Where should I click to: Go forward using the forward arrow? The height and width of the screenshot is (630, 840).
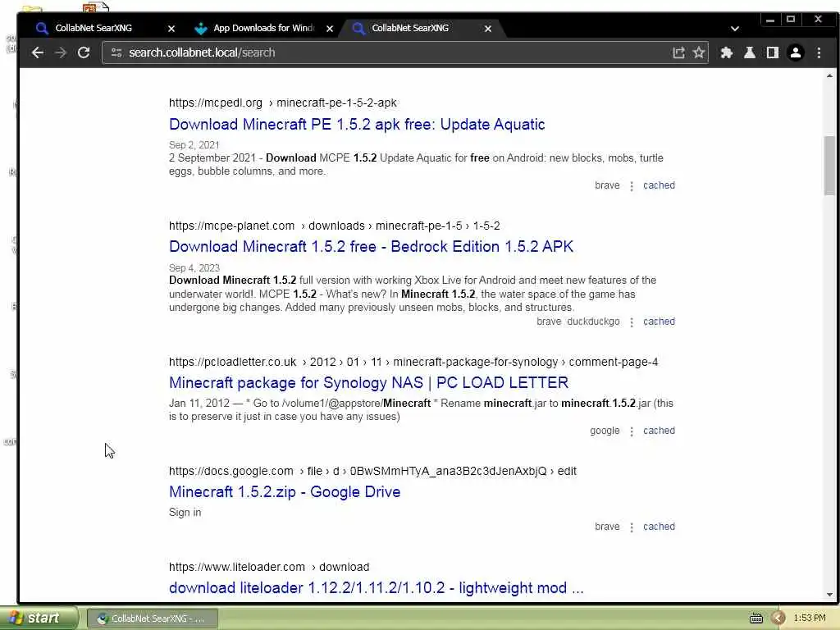click(x=61, y=52)
